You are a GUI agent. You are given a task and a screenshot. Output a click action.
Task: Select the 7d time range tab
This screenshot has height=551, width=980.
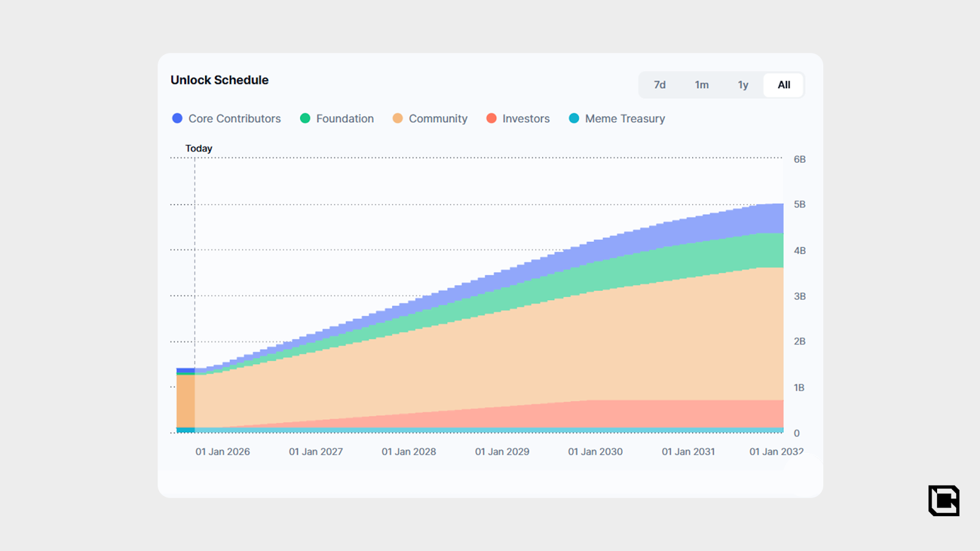tap(659, 85)
